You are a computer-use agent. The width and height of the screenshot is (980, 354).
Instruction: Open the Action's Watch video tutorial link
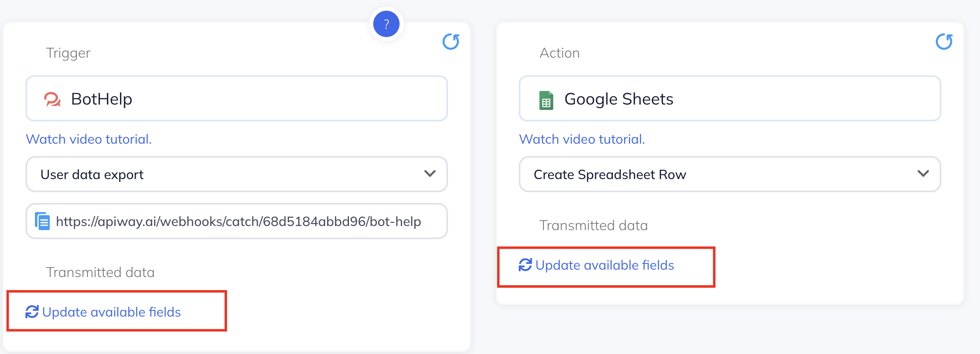click(582, 139)
